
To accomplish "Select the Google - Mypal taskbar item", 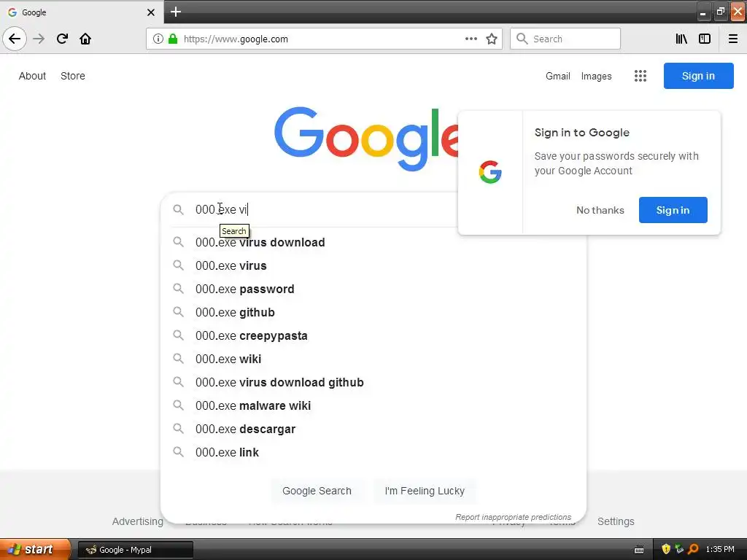I will pyautogui.click(x=135, y=550).
